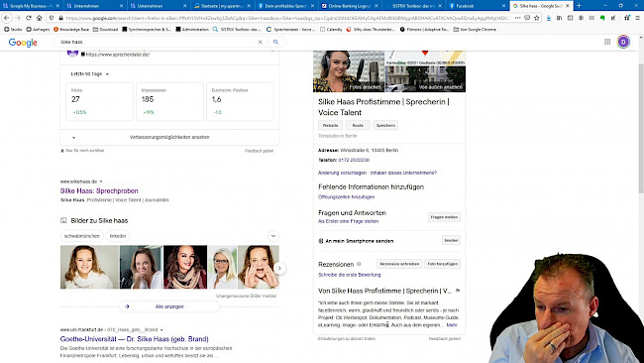Select the linkedin image filter chip
The height and width of the screenshot is (363, 644).
click(118, 236)
